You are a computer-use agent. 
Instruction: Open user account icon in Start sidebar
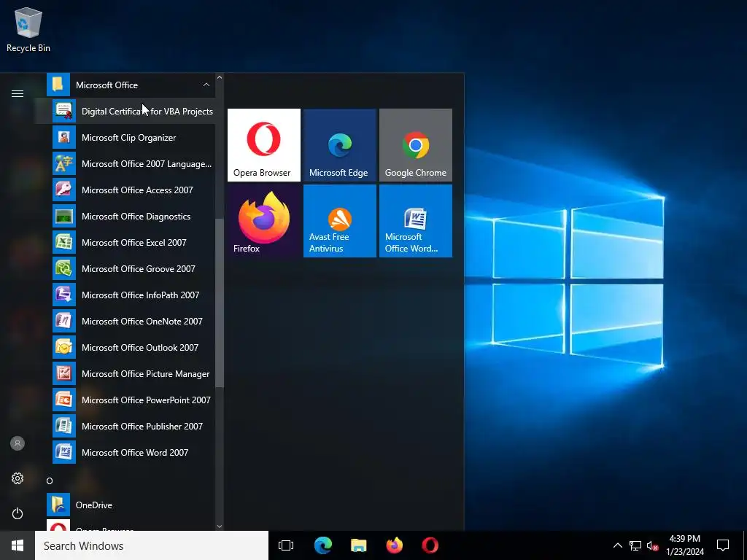18,443
